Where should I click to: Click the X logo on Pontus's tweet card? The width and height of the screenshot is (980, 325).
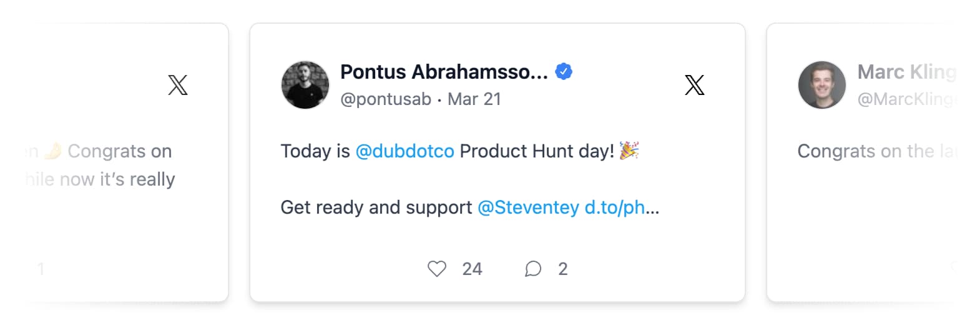[694, 85]
